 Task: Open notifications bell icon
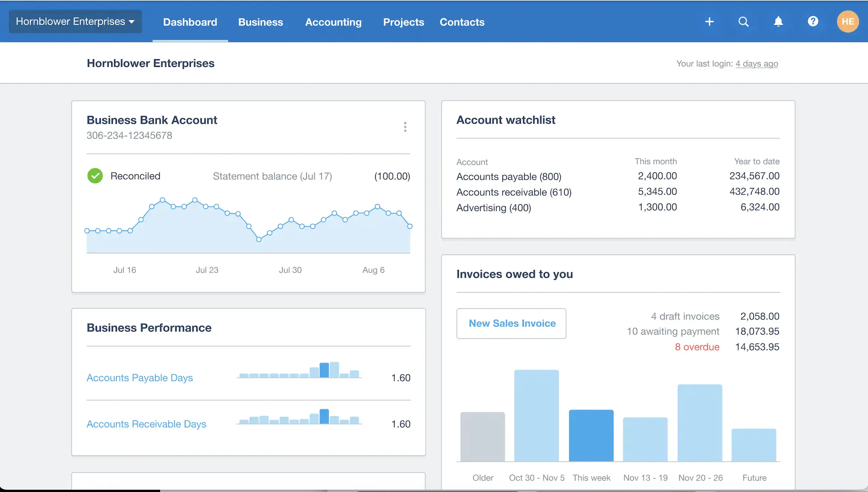click(x=778, y=22)
